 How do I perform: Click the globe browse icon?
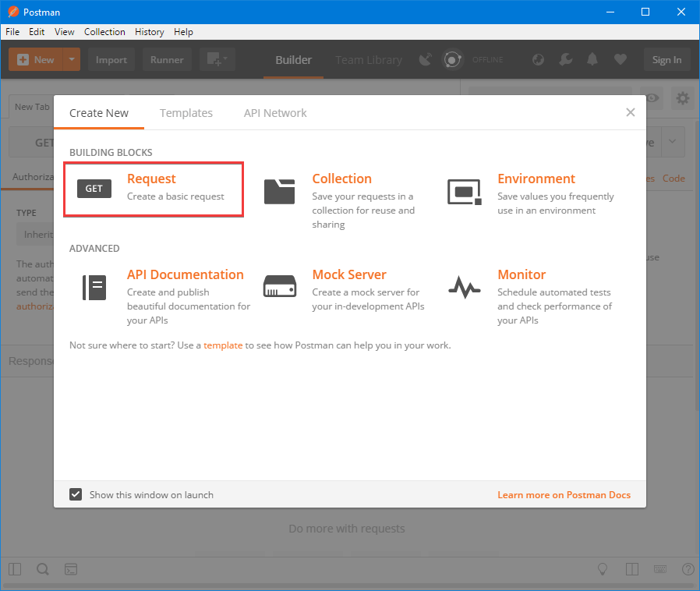538,59
